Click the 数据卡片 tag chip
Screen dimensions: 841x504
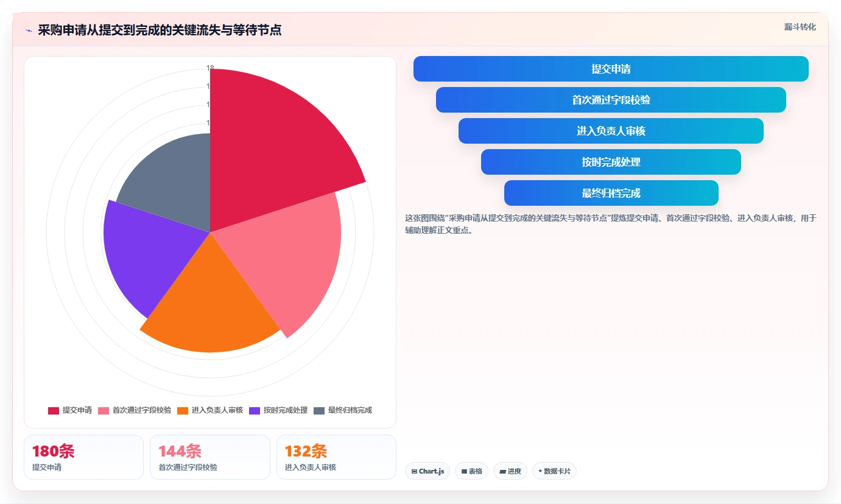554,471
